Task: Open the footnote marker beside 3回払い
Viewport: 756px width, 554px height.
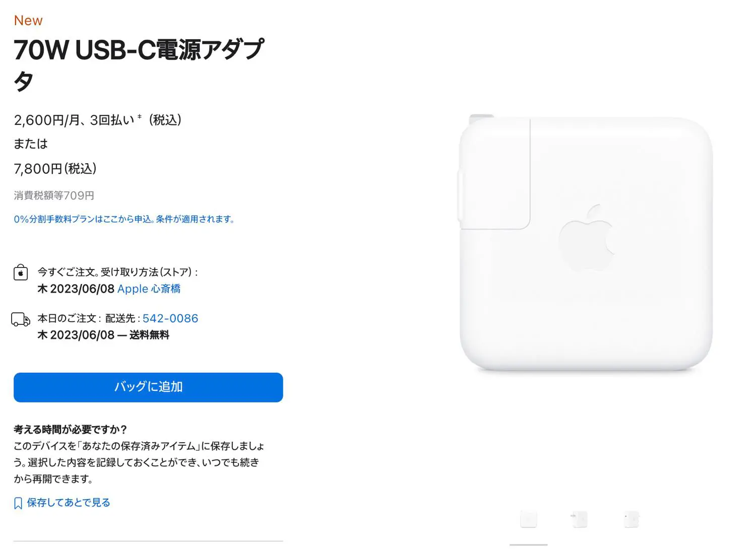Action: click(x=140, y=116)
